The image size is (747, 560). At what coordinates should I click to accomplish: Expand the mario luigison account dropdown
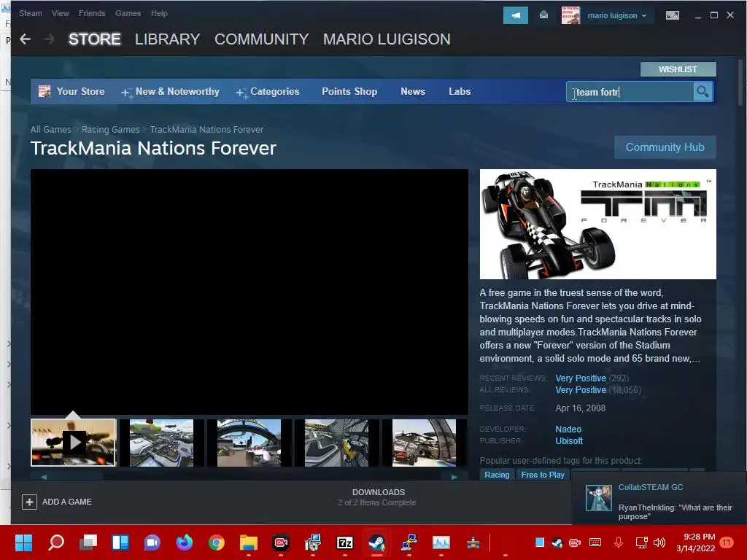coord(616,16)
